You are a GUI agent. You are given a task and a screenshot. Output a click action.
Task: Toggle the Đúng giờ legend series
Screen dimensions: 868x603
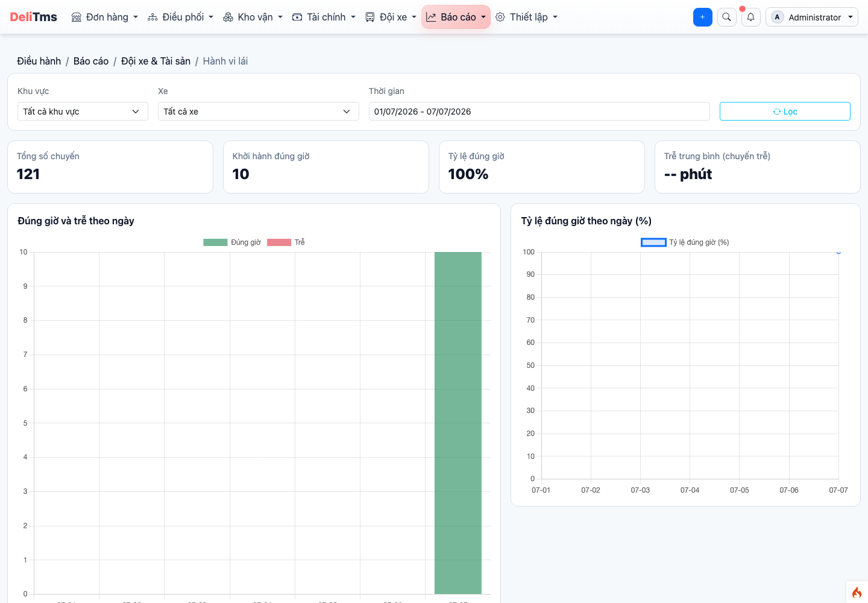pyautogui.click(x=232, y=242)
